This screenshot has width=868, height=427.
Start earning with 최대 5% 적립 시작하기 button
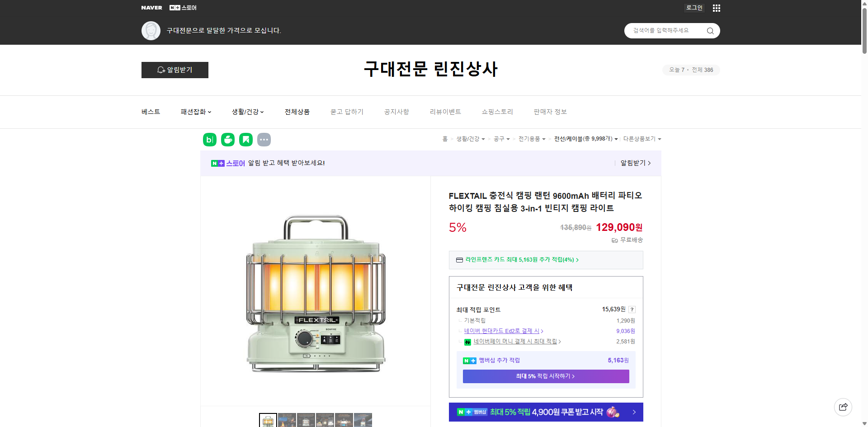click(x=546, y=376)
